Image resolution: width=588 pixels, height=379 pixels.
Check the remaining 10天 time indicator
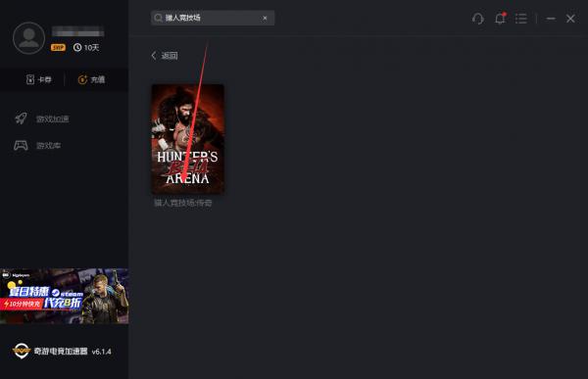click(86, 48)
